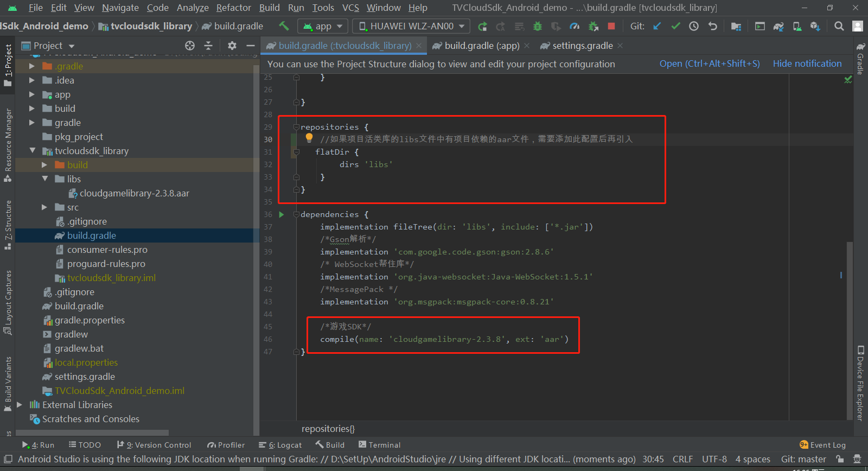Click Sync Project with Gradle Files icon
The width and height of the screenshot is (868, 471).
click(x=778, y=26)
